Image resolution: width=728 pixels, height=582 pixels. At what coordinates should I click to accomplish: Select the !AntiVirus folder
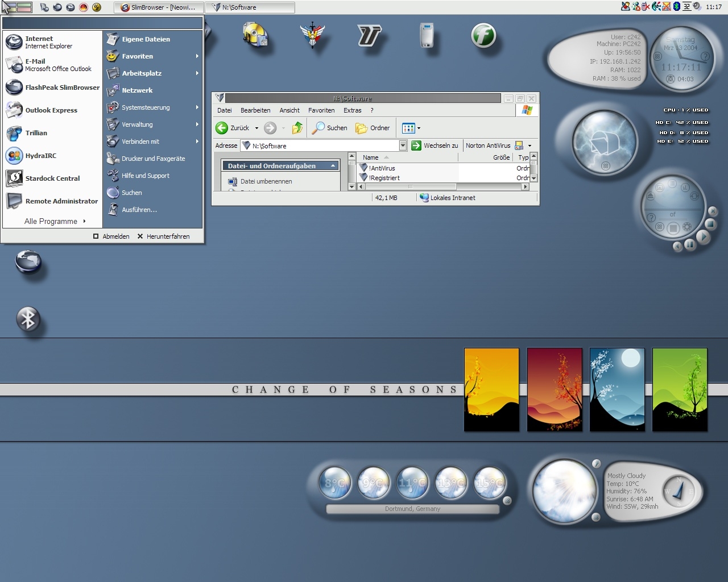tap(378, 168)
